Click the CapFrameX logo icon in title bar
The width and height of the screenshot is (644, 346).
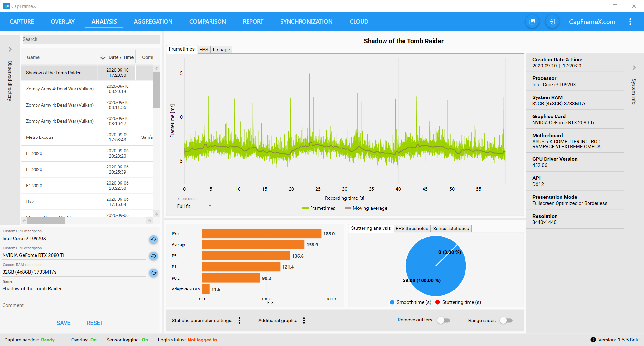click(x=6, y=6)
